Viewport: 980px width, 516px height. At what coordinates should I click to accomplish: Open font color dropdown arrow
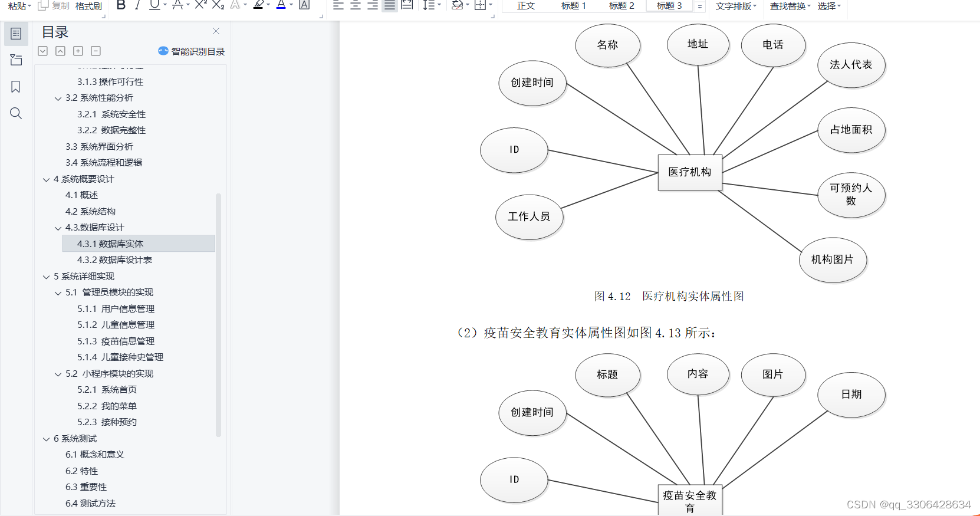(291, 5)
